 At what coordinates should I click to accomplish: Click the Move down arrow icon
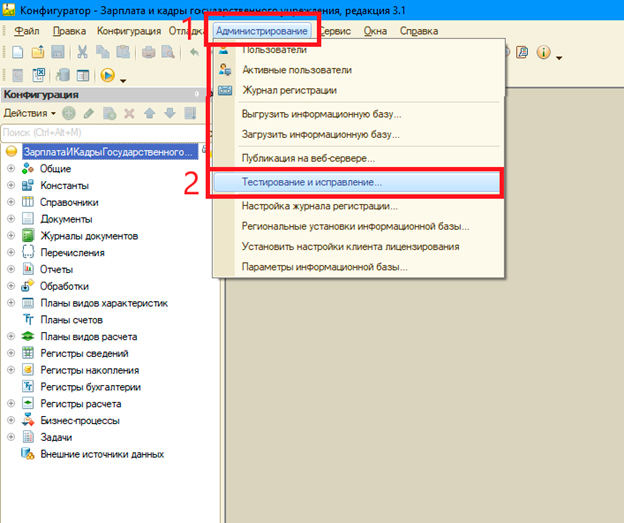coord(170,113)
